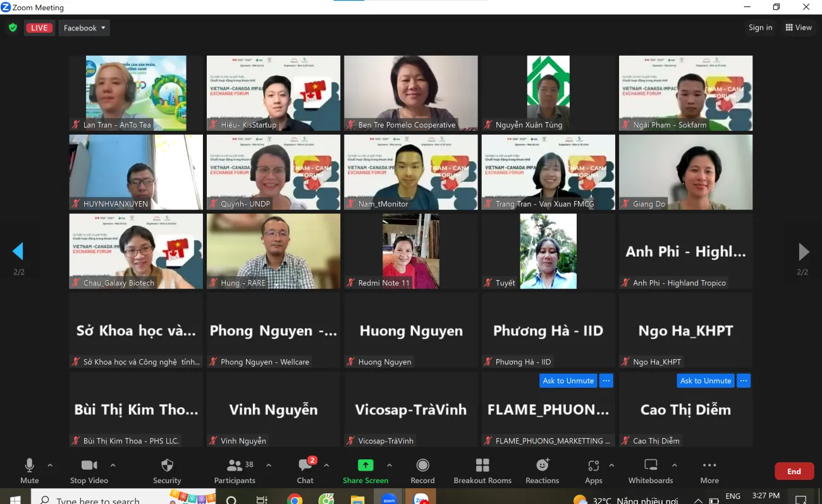Viewport: 822px width, 504px height.
Task: Open the Chat panel
Action: pyautogui.click(x=305, y=471)
